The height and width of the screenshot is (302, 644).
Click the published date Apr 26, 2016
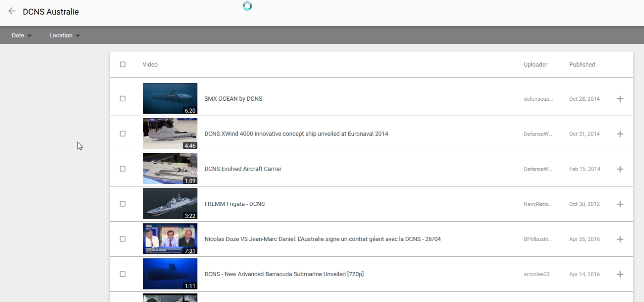[584, 239]
